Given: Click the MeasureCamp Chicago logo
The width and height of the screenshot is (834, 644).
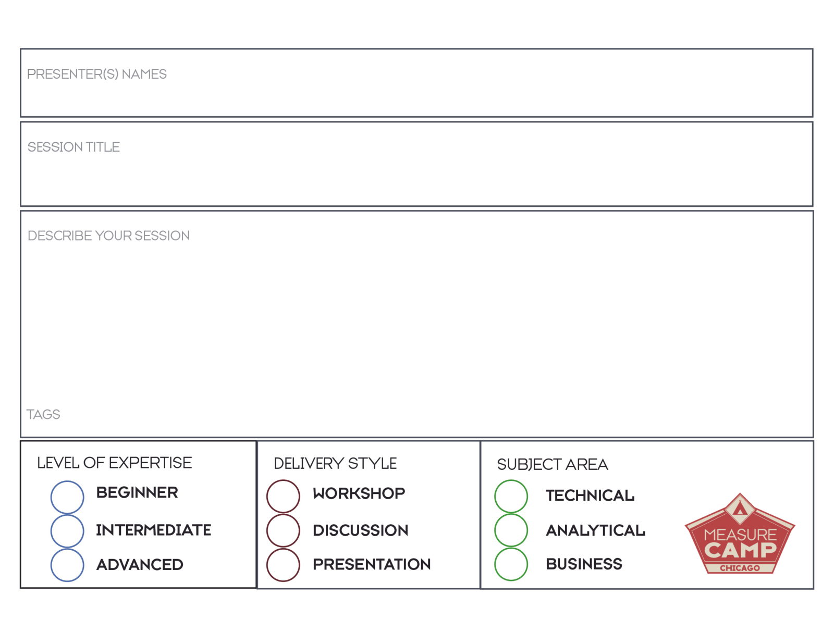Looking at the screenshot, I should 740,535.
